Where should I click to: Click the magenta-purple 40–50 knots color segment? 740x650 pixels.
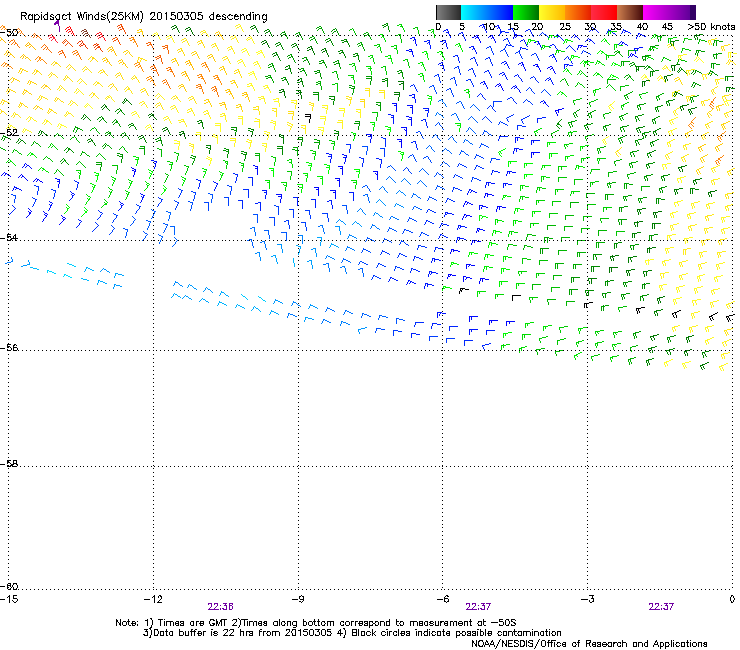point(669,12)
